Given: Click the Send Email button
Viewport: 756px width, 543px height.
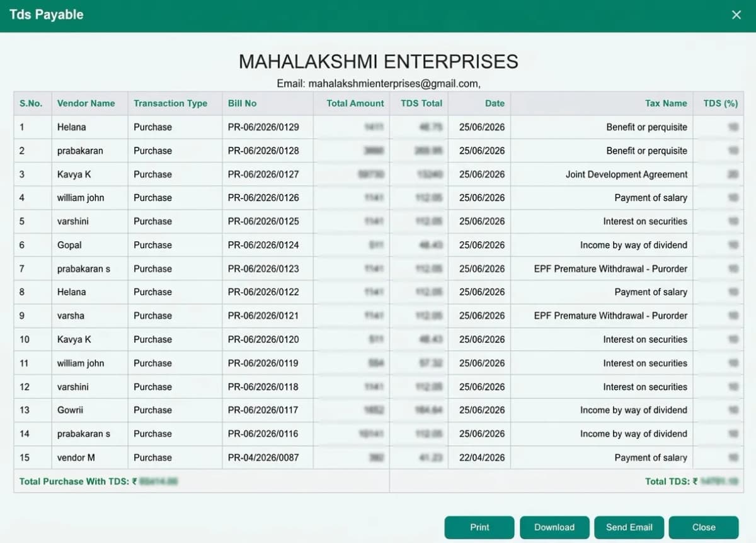Looking at the screenshot, I should (629, 527).
